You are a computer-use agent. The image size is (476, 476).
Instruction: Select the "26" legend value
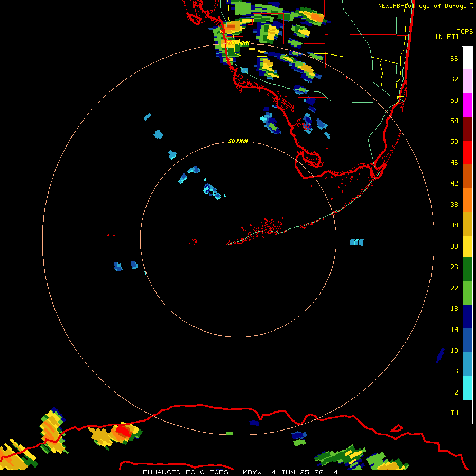click(x=454, y=267)
